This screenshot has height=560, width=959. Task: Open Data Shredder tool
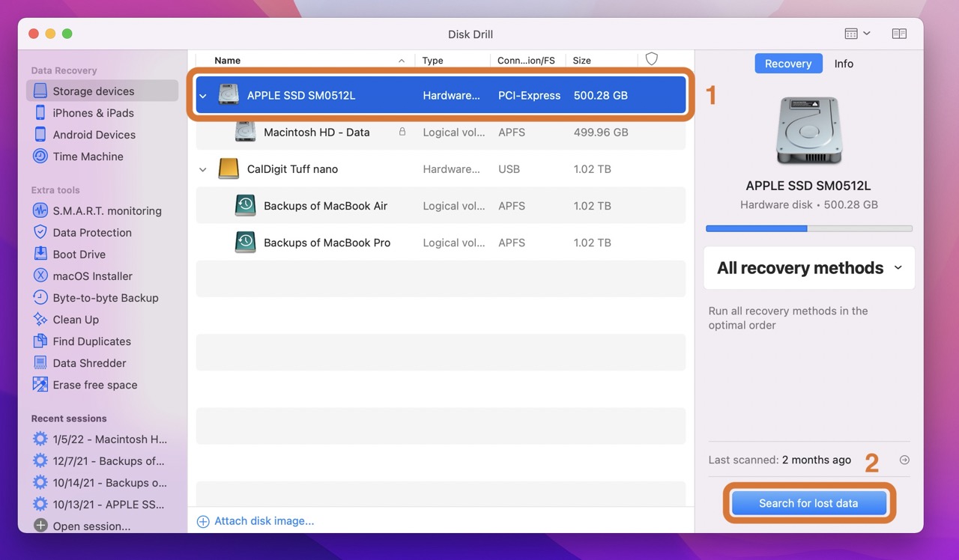(x=89, y=363)
